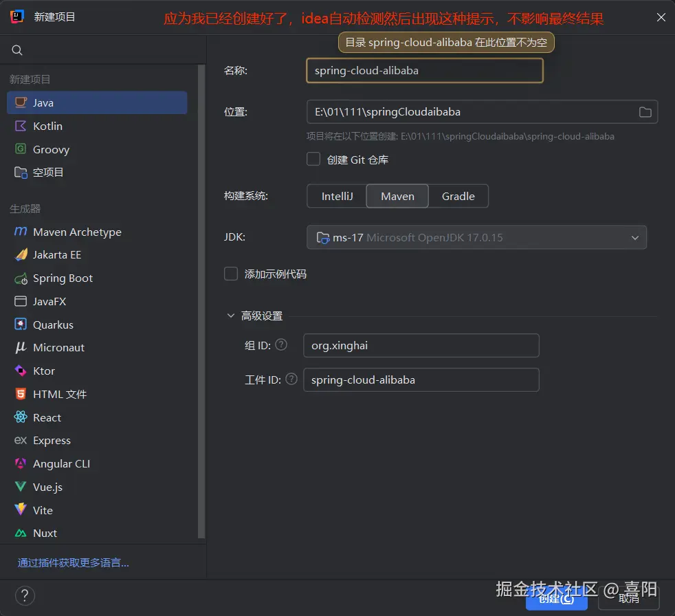Open 通过插件获取更多语言 link
This screenshot has height=616, width=675.
tap(73, 562)
